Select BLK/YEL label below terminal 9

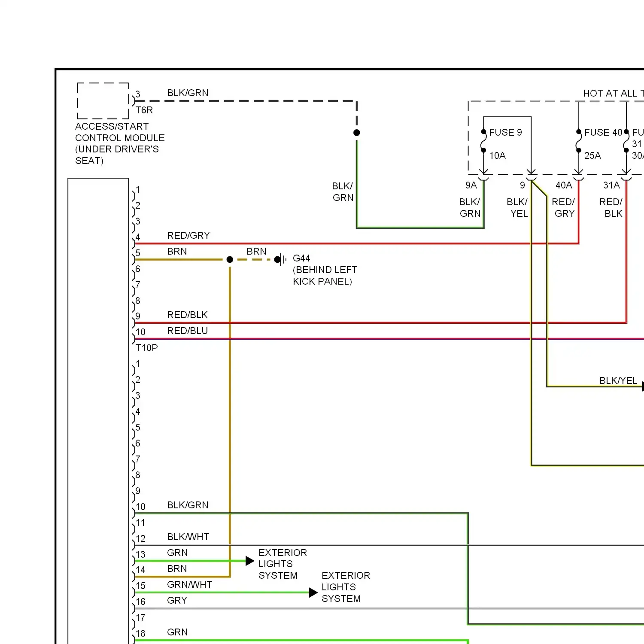pyautogui.click(x=517, y=208)
